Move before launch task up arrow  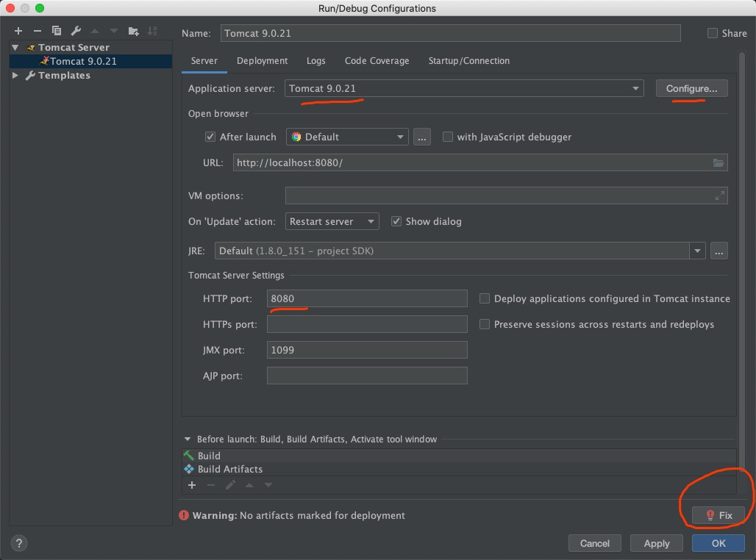(x=249, y=485)
